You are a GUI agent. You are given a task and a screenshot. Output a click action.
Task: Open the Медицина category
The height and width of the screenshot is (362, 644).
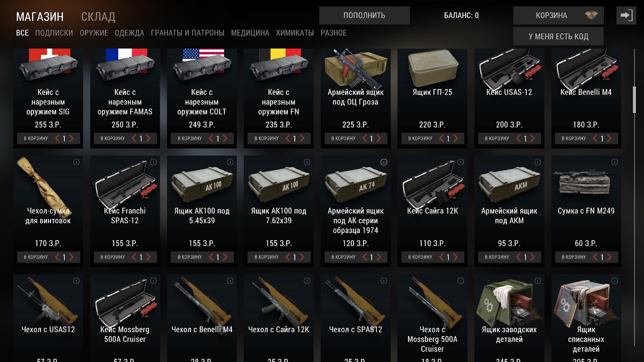pos(250,33)
